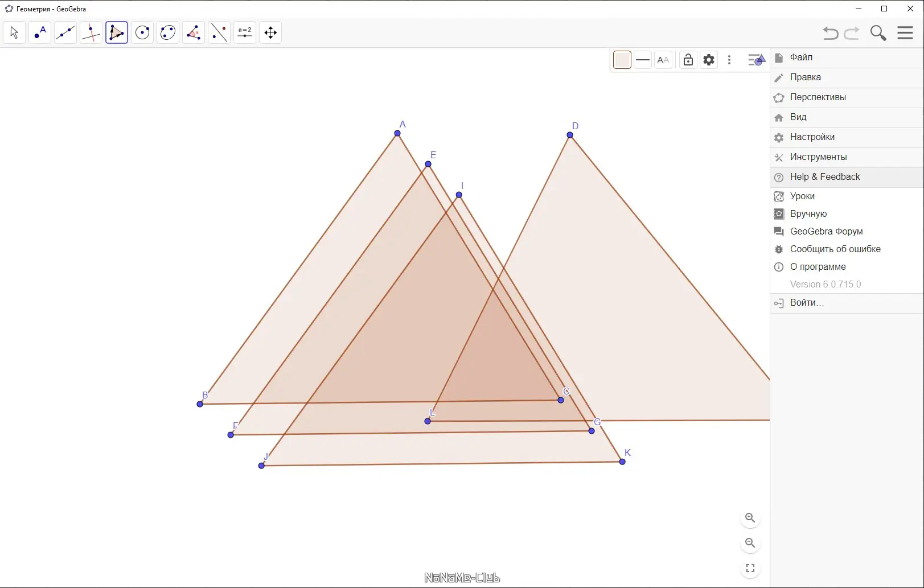Expand the Перспективы menu

(x=847, y=97)
